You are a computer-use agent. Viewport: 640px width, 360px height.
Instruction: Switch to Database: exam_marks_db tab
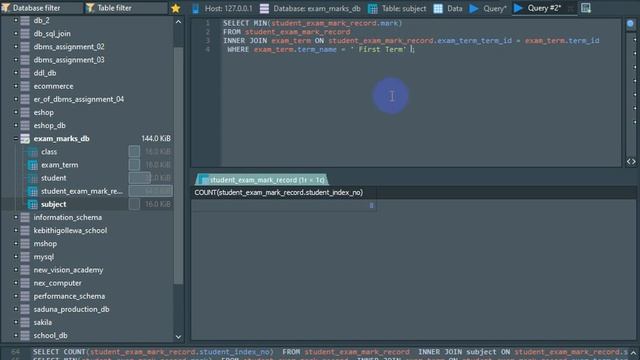coord(311,8)
